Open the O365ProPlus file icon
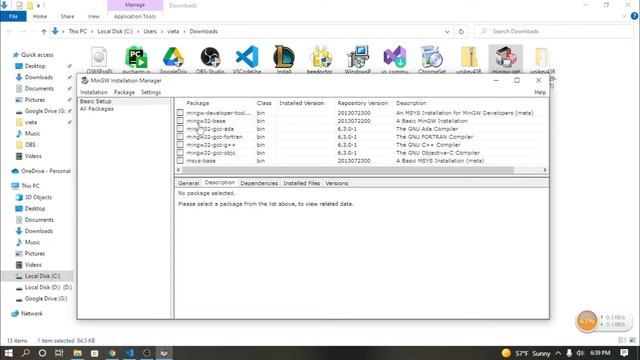 click(x=99, y=57)
